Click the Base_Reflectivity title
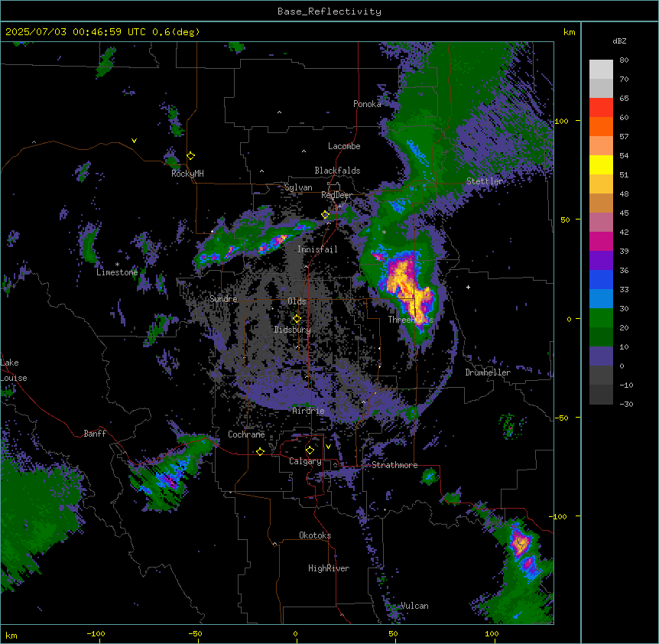 [329, 11]
